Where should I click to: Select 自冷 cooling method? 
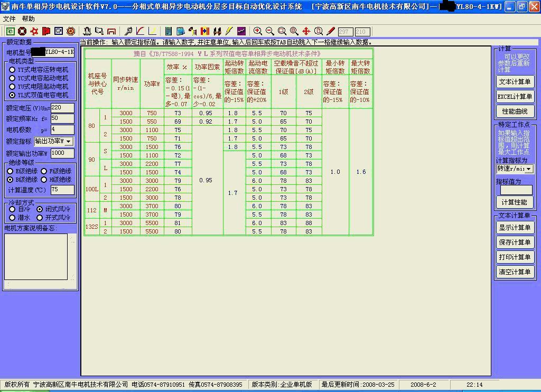20,209
